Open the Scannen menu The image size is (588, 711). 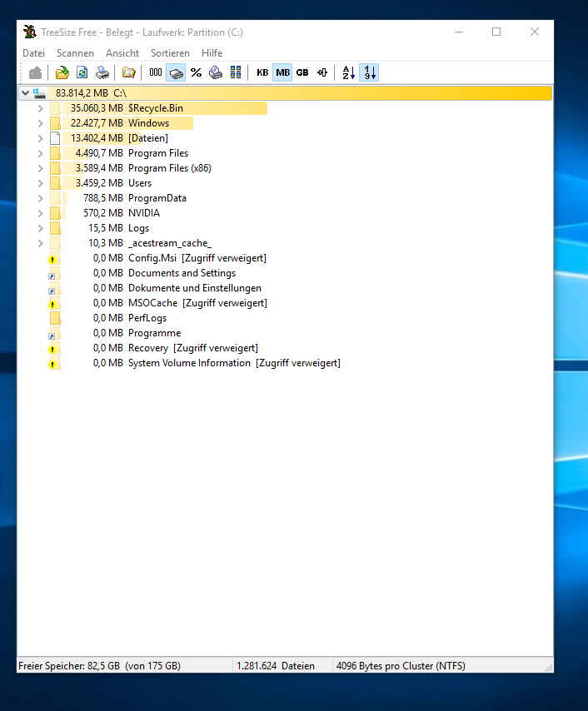tap(75, 53)
